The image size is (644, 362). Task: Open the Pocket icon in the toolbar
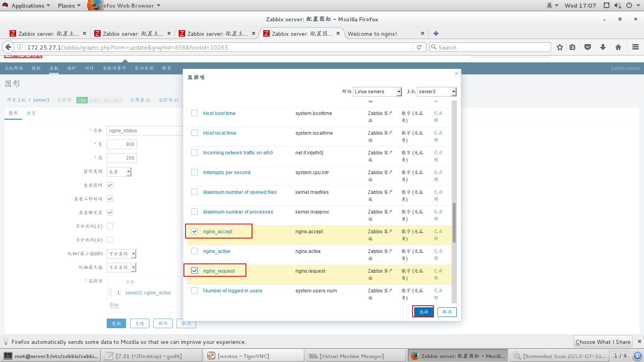588,47
